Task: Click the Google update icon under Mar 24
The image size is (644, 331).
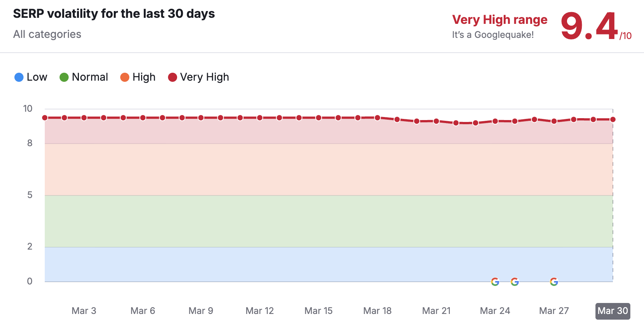Action: pos(495,282)
